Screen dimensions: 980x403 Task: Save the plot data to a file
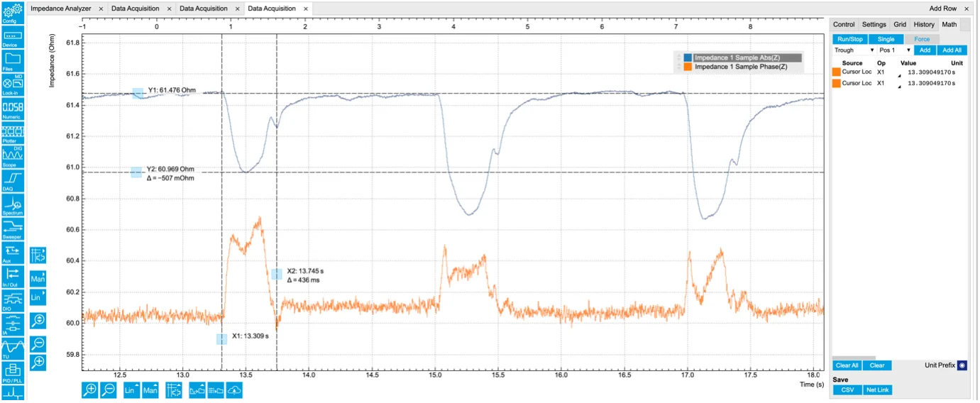(216, 390)
